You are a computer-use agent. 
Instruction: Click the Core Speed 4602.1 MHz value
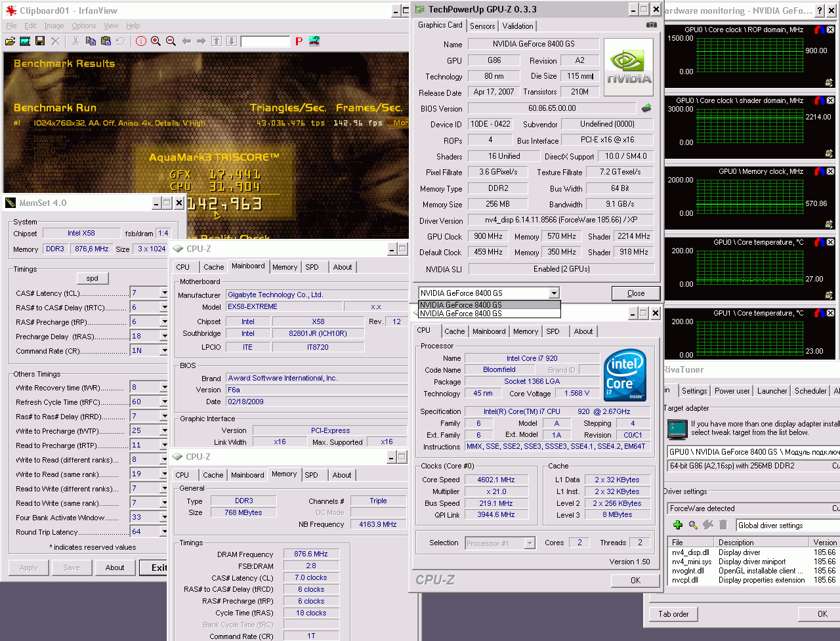point(496,480)
